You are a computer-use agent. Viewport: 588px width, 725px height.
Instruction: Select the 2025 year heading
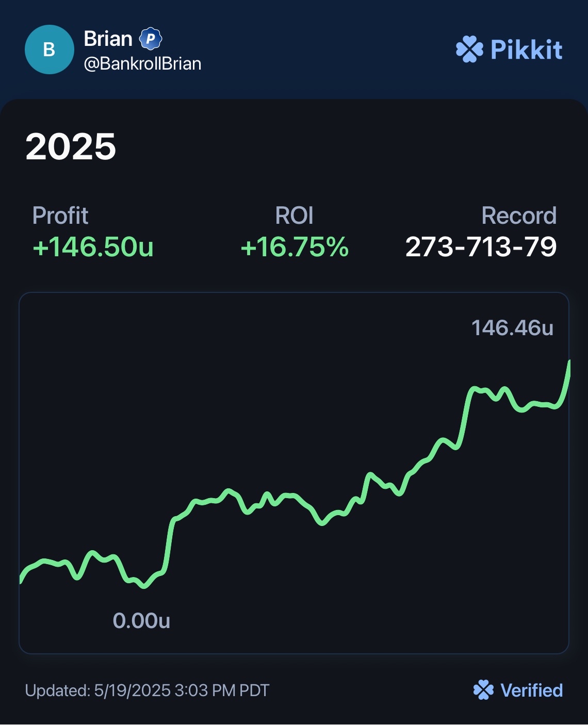[x=71, y=147]
